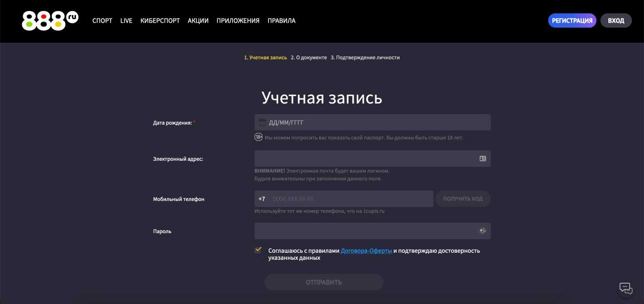Viewport: 644px width, 304px height.
Task: Click the +7 country code prefix
Action: click(x=262, y=199)
